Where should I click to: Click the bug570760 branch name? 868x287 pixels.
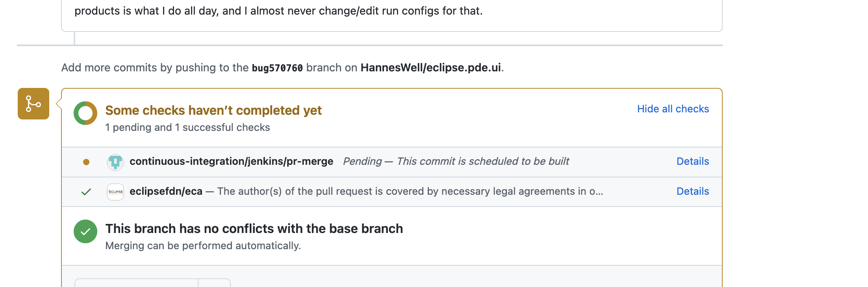click(x=277, y=68)
